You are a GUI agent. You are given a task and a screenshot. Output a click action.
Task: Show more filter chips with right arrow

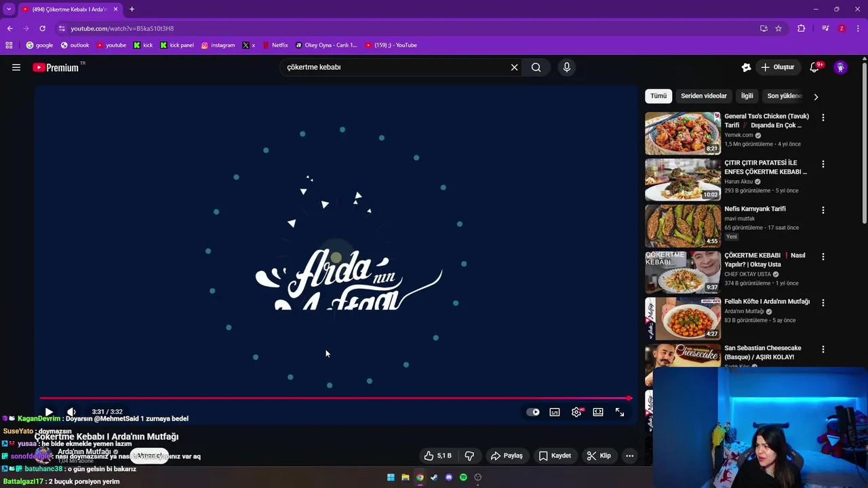pyautogui.click(x=816, y=97)
